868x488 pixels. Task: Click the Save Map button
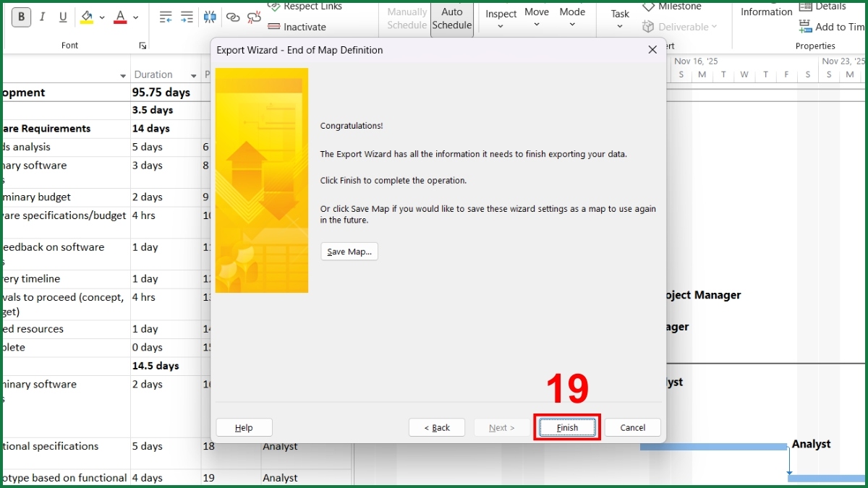[349, 251]
